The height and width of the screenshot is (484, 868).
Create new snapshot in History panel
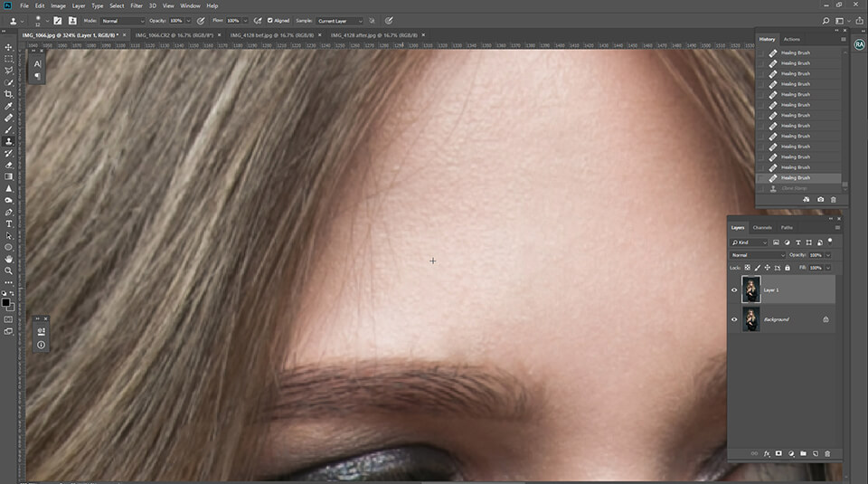(820, 199)
